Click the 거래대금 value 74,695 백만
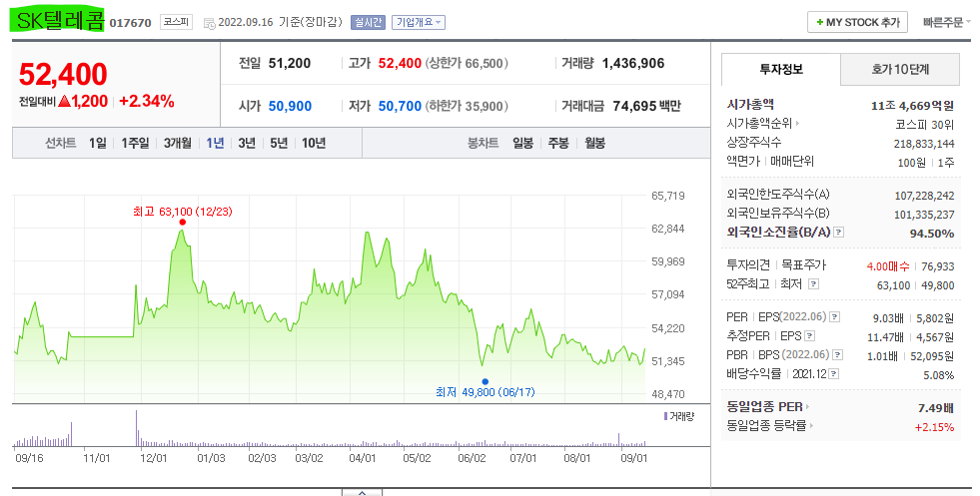This screenshot has height=496, width=980. [647, 106]
